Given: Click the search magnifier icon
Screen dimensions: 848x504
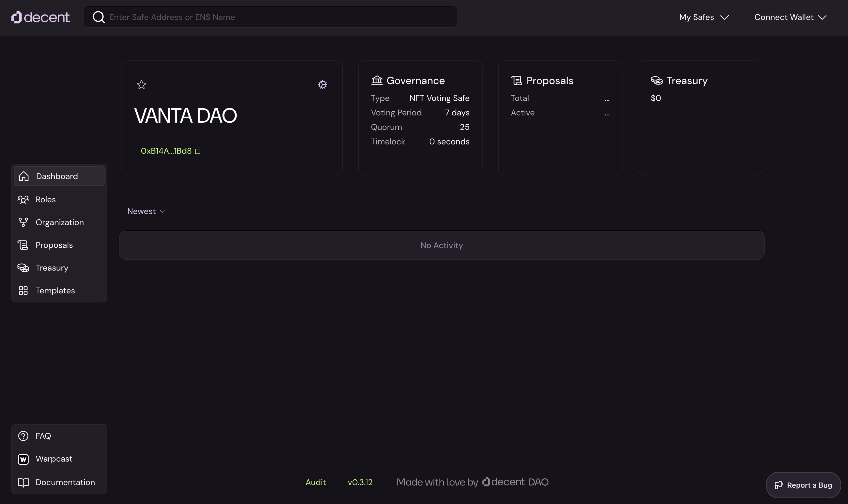Looking at the screenshot, I should pyautogui.click(x=98, y=17).
